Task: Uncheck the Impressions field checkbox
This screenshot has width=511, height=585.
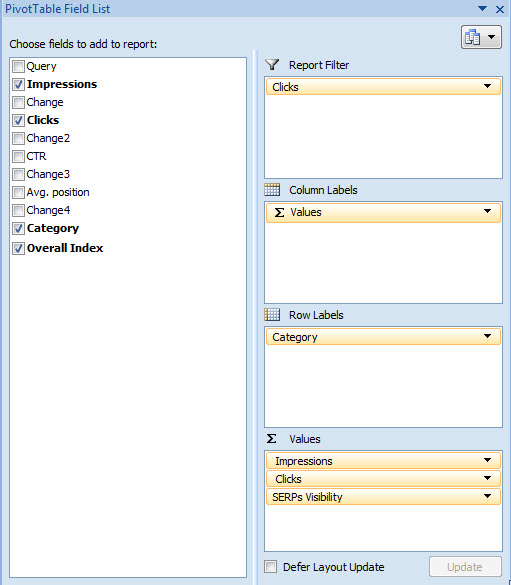Action: click(x=18, y=84)
